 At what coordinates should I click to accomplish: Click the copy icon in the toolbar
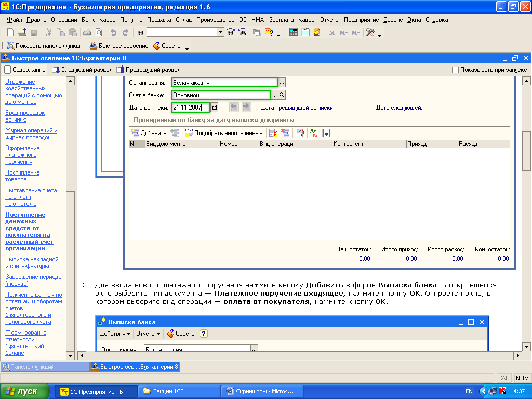tap(61, 33)
